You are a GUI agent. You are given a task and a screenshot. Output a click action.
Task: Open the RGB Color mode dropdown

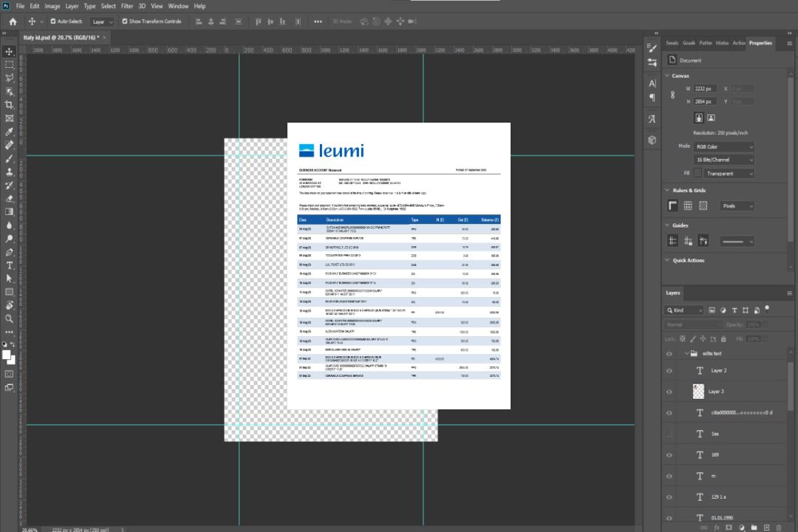coord(723,146)
